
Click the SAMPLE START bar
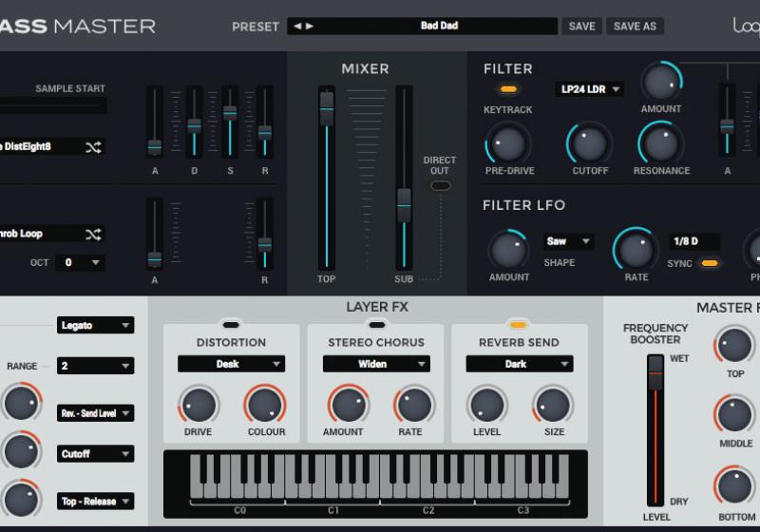(x=53, y=105)
